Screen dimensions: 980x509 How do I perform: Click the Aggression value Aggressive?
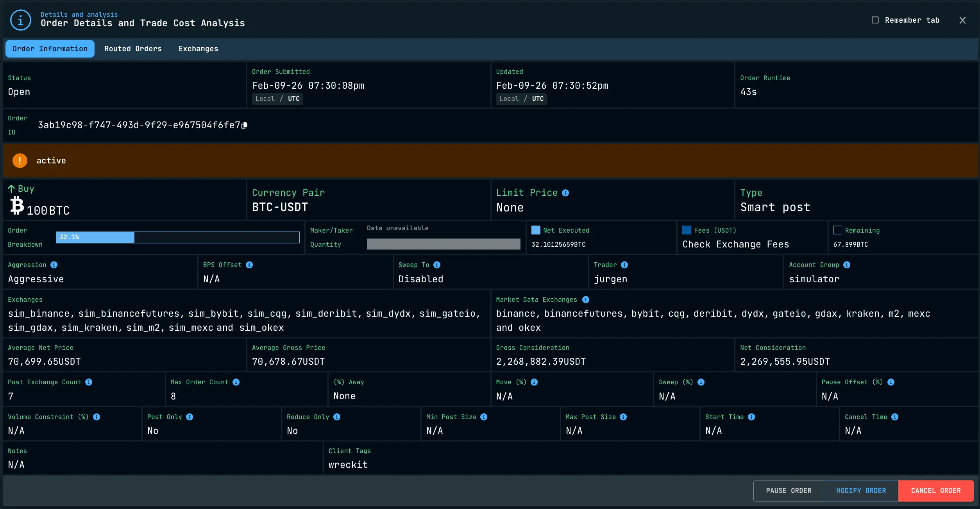[36, 279]
